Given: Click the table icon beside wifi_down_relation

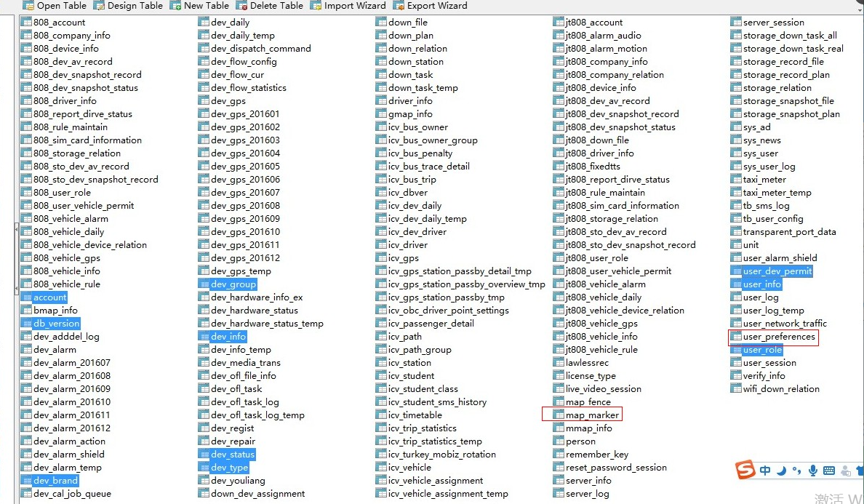Looking at the screenshot, I should pyautogui.click(x=735, y=388).
